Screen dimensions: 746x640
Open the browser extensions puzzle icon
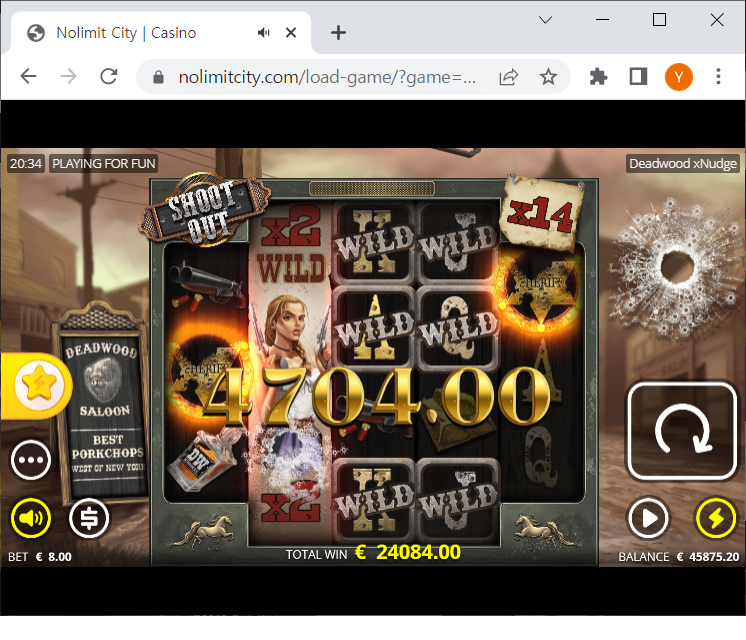pos(598,77)
